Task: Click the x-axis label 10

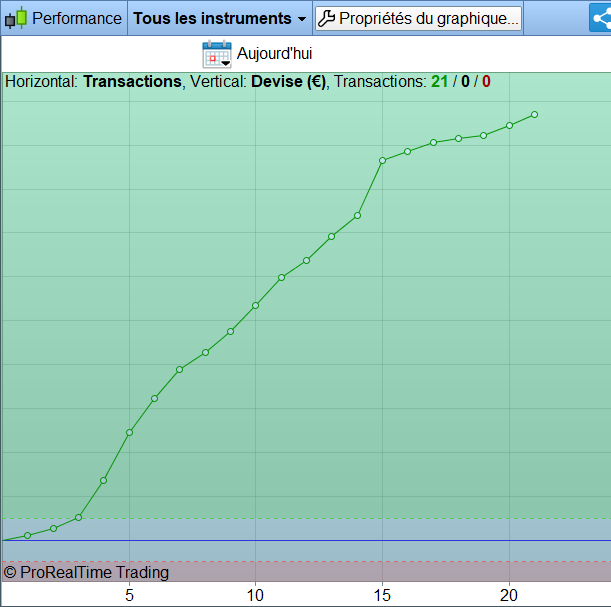Action: point(255,595)
